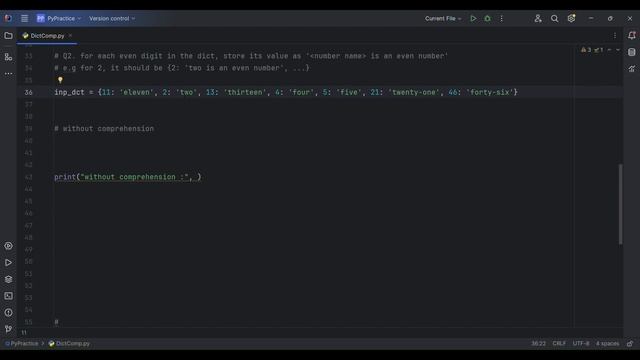Expand the Version control dropdown
Screen dimensions: 640x360
[112, 18]
